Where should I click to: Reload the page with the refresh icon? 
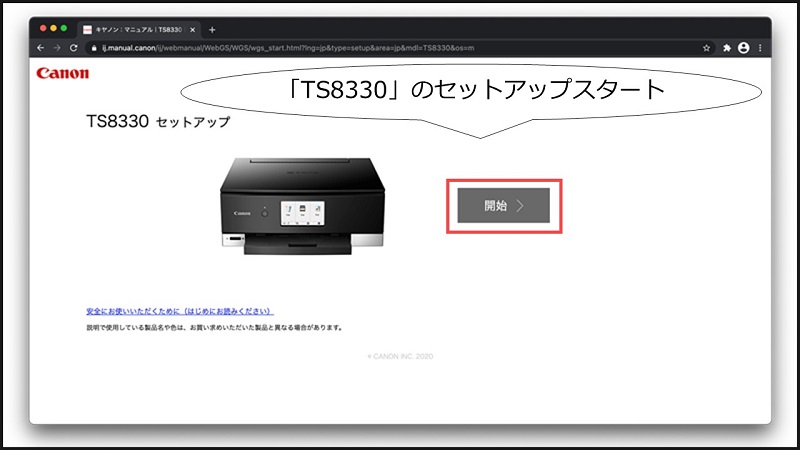tap(73, 47)
